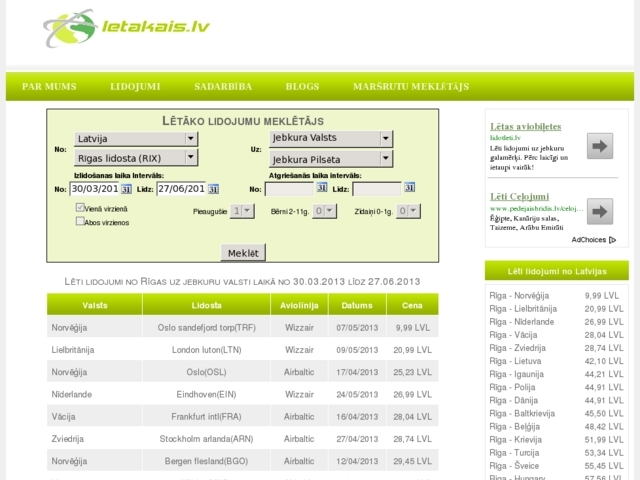Click arrow button next to Lēti Ceļojumi ad
This screenshot has width=640, height=480.
click(600, 211)
